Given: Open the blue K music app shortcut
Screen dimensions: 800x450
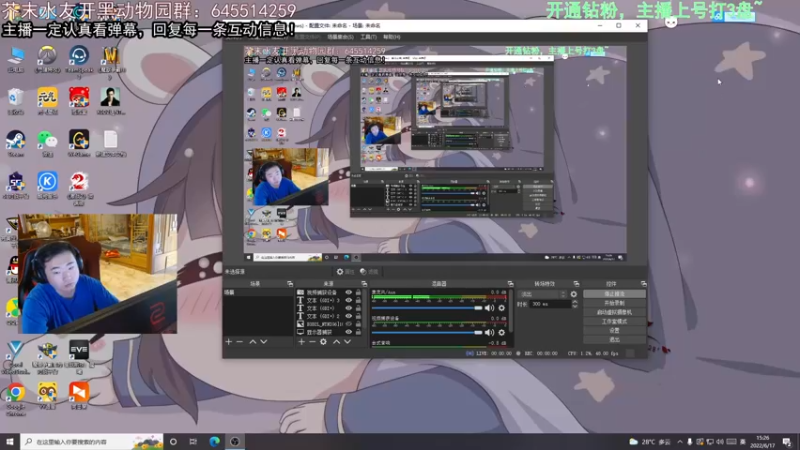Looking at the screenshot, I should pyautogui.click(x=47, y=184).
